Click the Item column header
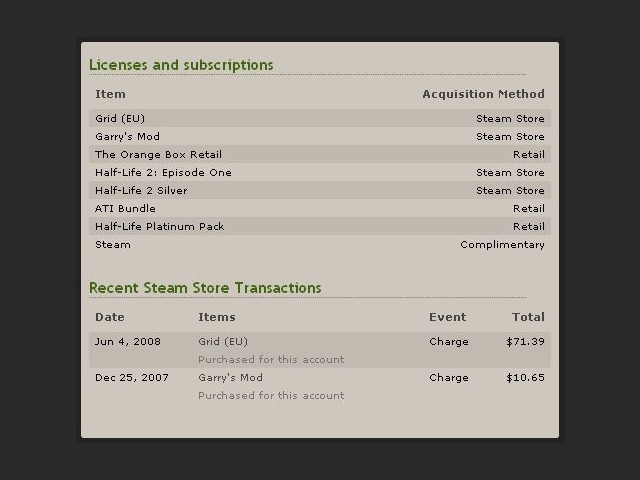 [x=110, y=94]
